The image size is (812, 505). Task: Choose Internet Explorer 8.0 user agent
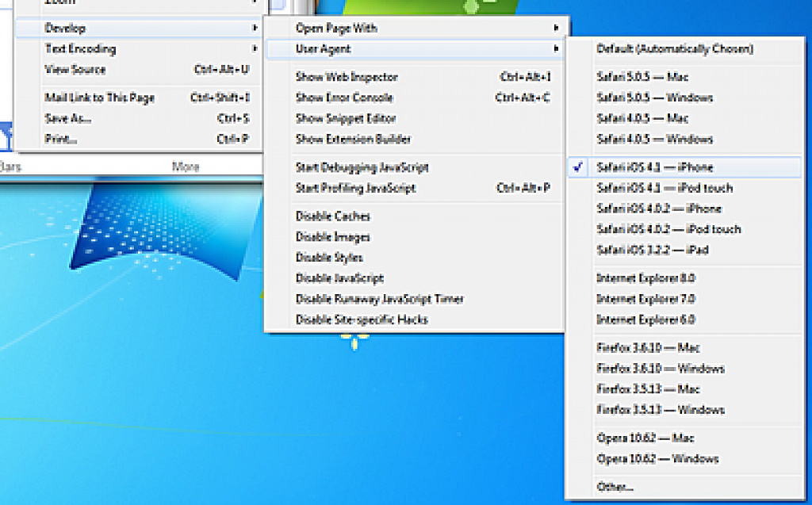click(x=684, y=278)
